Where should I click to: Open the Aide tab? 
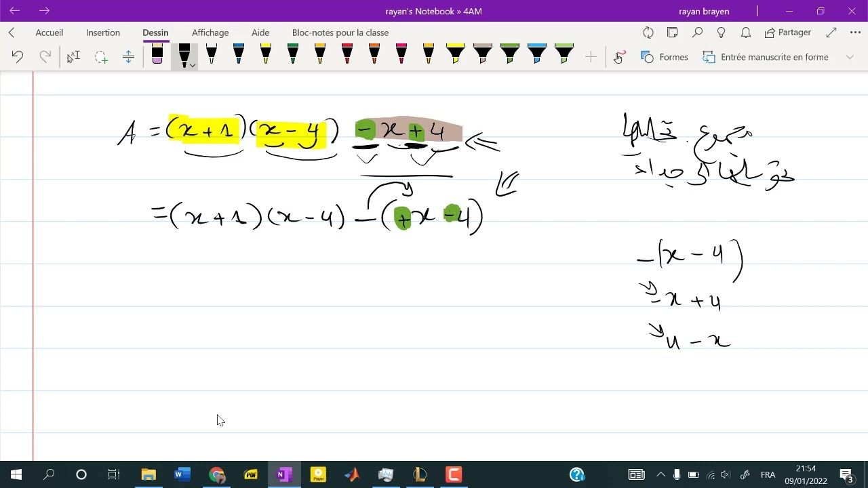coord(260,33)
